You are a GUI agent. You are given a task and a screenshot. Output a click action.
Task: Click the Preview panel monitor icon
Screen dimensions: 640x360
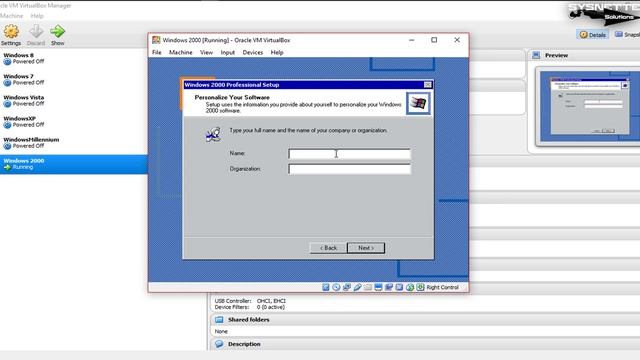click(536, 55)
